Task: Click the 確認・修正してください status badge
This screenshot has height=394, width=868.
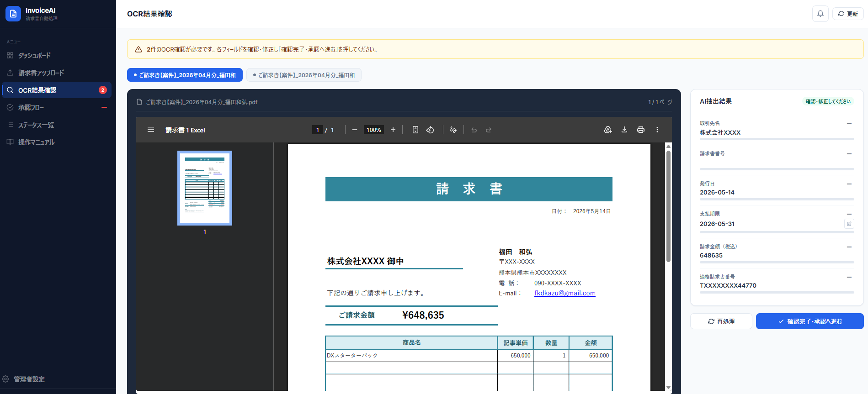Action: pyautogui.click(x=828, y=101)
